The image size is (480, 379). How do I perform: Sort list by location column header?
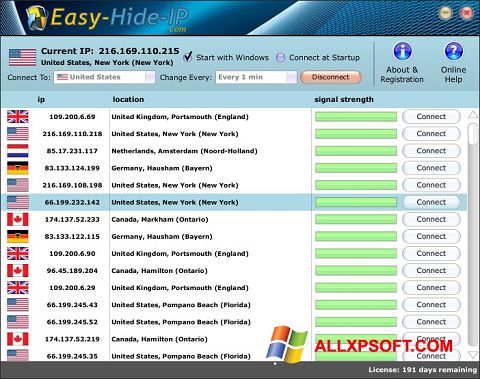coord(128,99)
